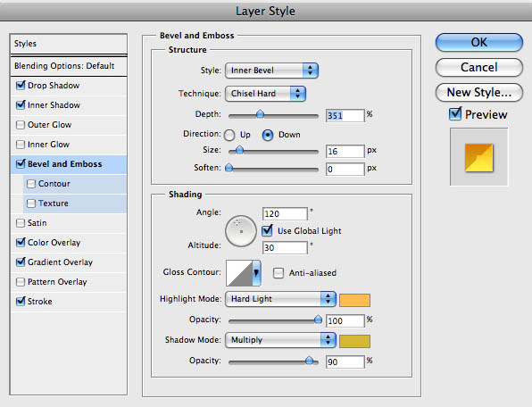Viewport: 532px width, 407px height.
Task: Enable the Contour sub-option checkbox
Action: pyautogui.click(x=31, y=184)
